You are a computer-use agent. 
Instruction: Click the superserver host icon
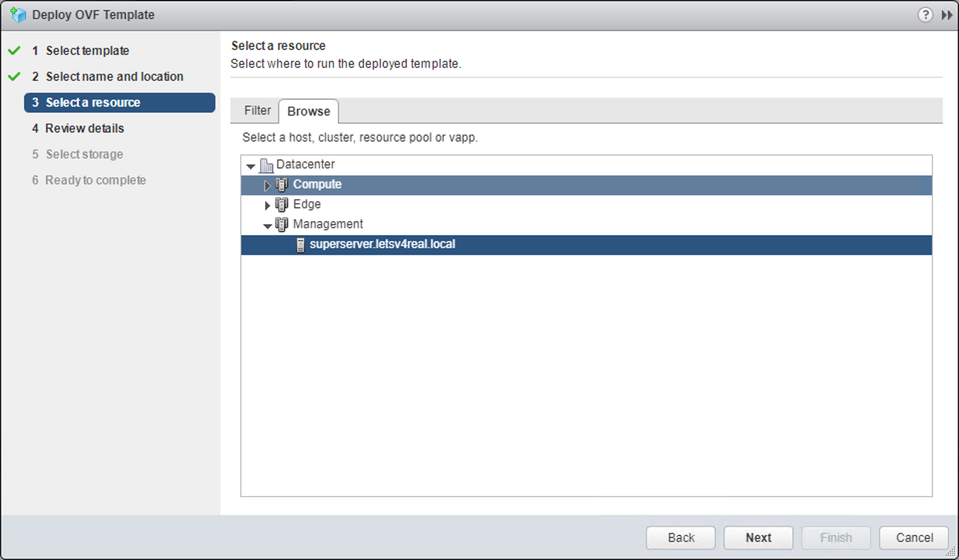point(301,245)
